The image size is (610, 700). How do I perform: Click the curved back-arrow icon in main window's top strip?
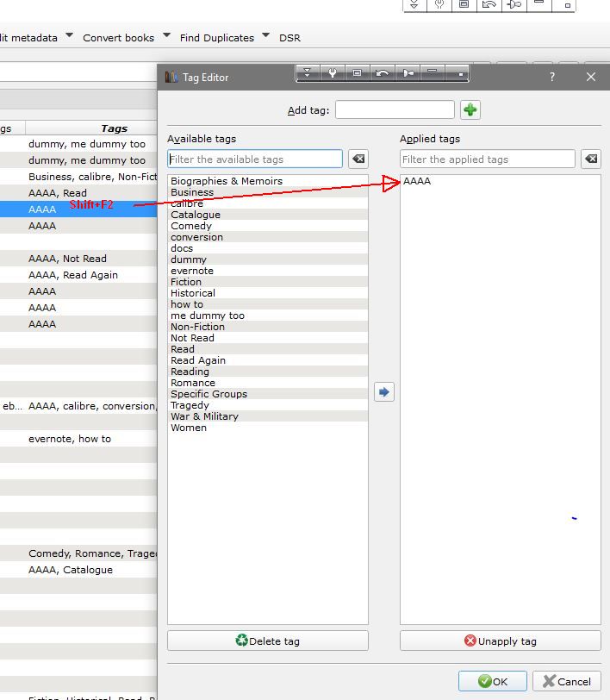coord(489,5)
